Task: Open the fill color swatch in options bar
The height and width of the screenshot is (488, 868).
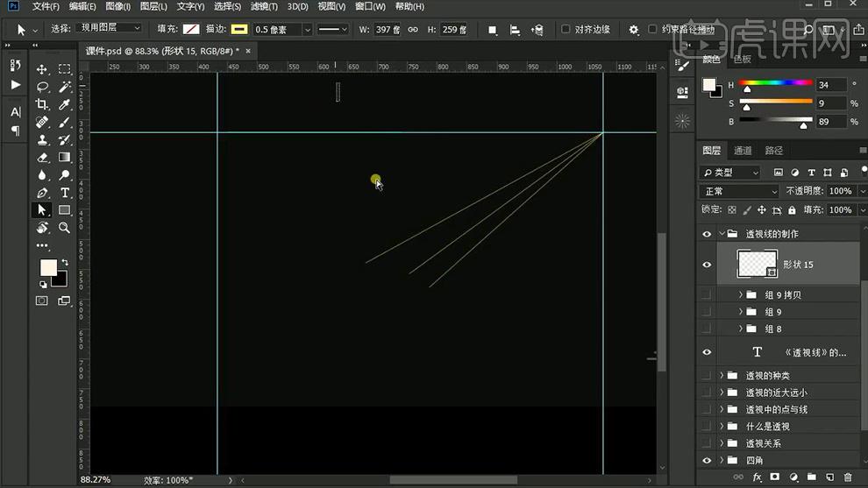Action: point(191,29)
